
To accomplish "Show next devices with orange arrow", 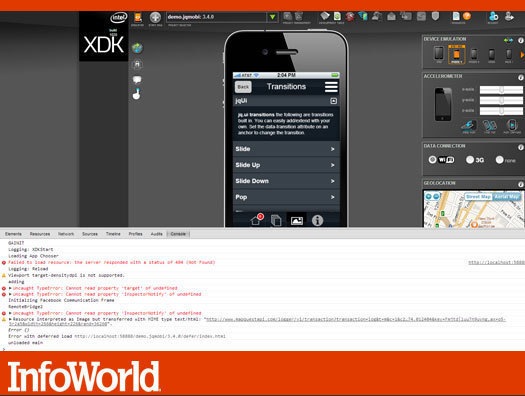I will pyautogui.click(x=522, y=55).
